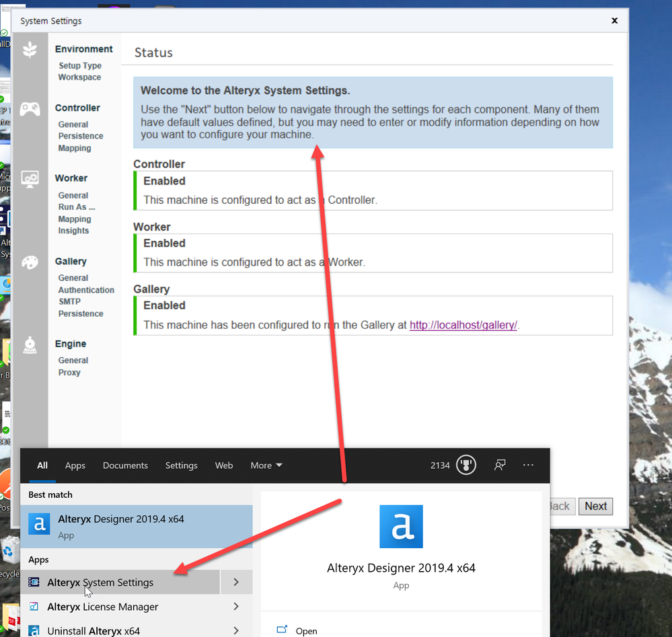Select the Environment leaf icon in sidebar
Screen dimensions: 672x637
pyautogui.click(x=31, y=50)
